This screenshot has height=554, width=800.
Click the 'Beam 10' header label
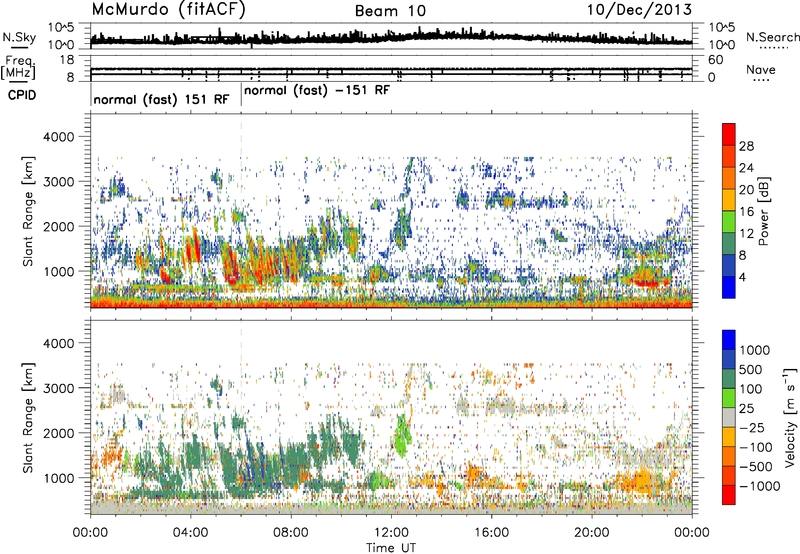pyautogui.click(x=390, y=11)
